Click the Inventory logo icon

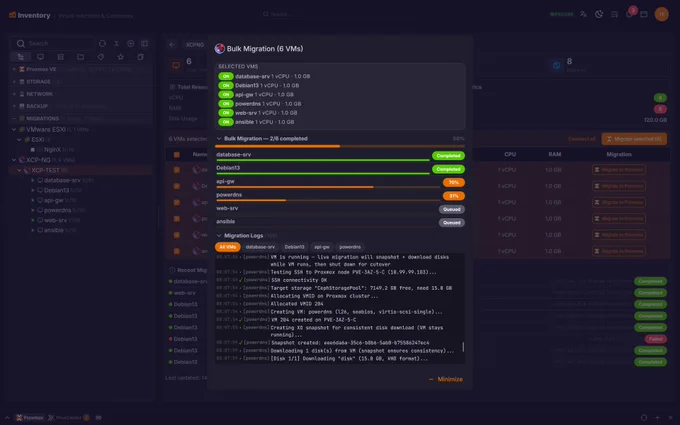click(x=13, y=15)
